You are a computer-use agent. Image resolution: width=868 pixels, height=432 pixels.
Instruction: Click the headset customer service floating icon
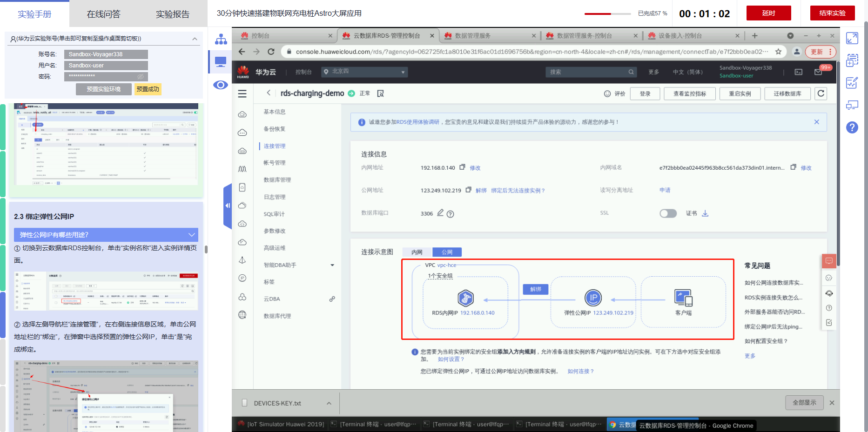click(x=829, y=293)
